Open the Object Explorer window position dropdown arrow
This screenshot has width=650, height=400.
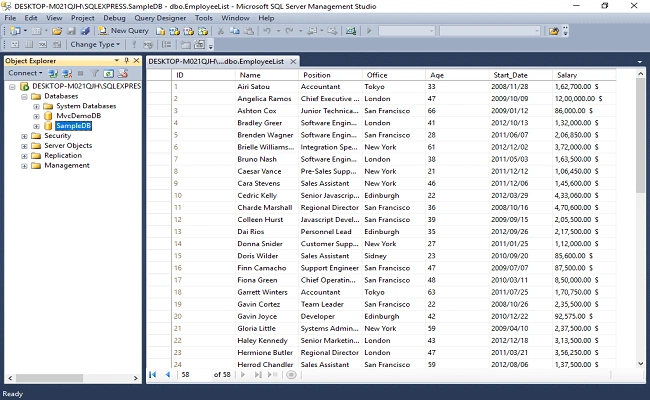pos(116,61)
